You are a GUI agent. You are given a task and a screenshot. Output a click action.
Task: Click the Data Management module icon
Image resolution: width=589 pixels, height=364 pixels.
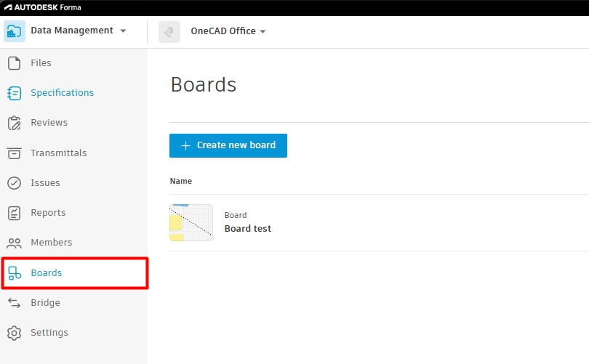[15, 31]
